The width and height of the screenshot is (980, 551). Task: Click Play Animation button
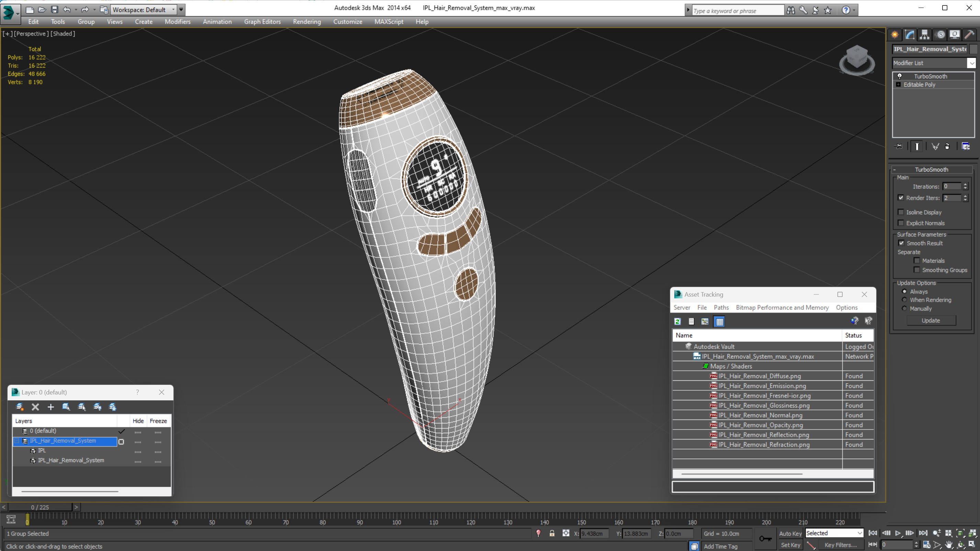(x=898, y=533)
